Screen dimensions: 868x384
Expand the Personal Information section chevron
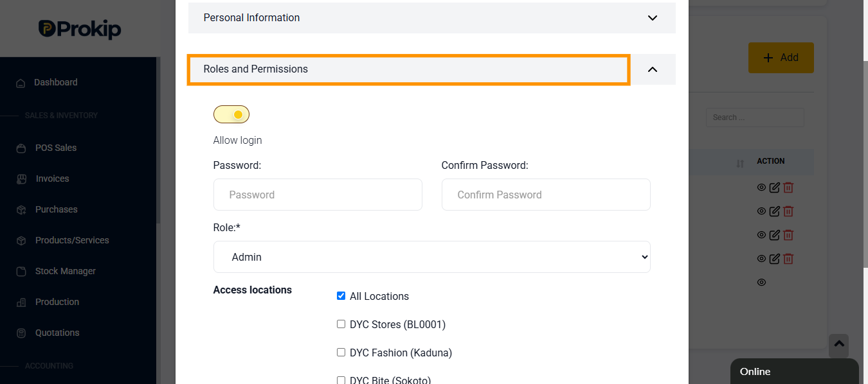653,18
